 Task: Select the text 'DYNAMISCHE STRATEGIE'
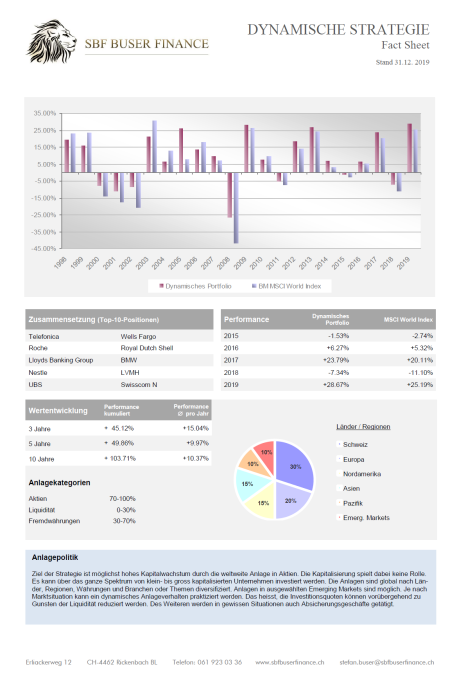click(338, 29)
